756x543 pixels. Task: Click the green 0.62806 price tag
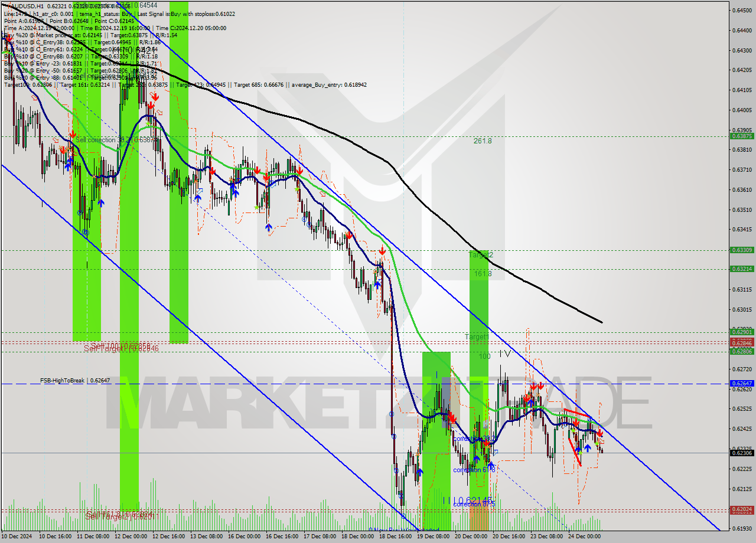pyautogui.click(x=742, y=351)
